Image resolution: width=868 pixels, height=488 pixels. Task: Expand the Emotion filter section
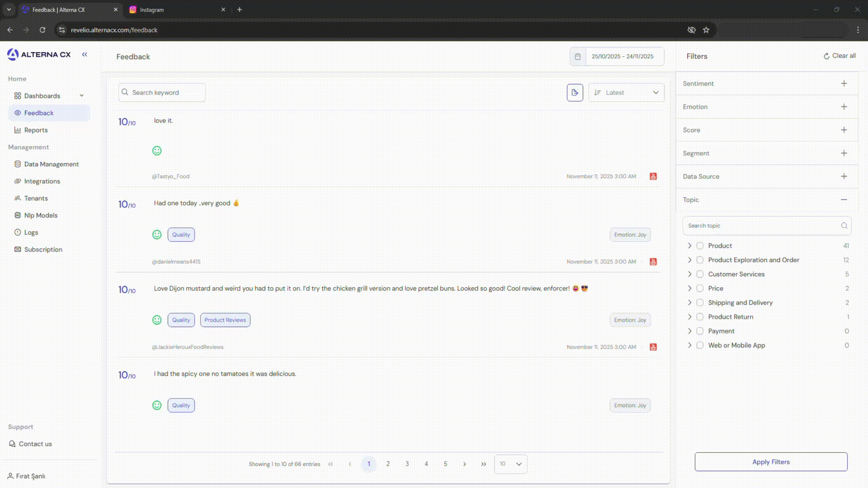point(844,107)
